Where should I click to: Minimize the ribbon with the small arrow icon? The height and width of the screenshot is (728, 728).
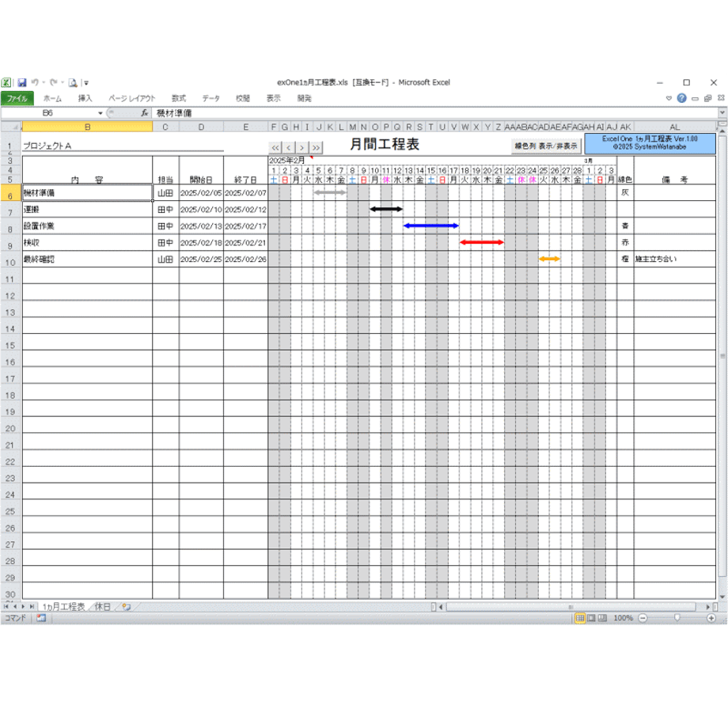click(669, 98)
